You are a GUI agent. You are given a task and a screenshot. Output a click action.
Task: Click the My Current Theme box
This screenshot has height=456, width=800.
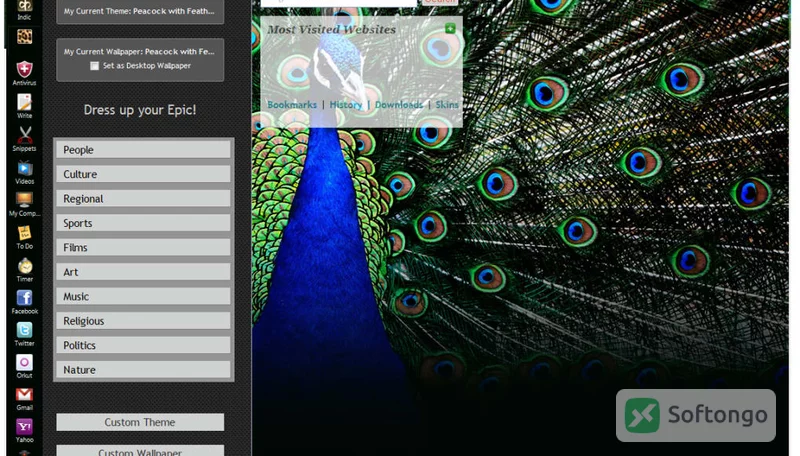coord(140,11)
